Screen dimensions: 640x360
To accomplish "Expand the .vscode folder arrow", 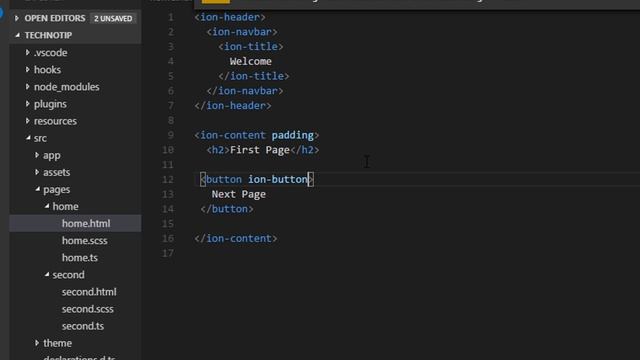I will [27, 53].
